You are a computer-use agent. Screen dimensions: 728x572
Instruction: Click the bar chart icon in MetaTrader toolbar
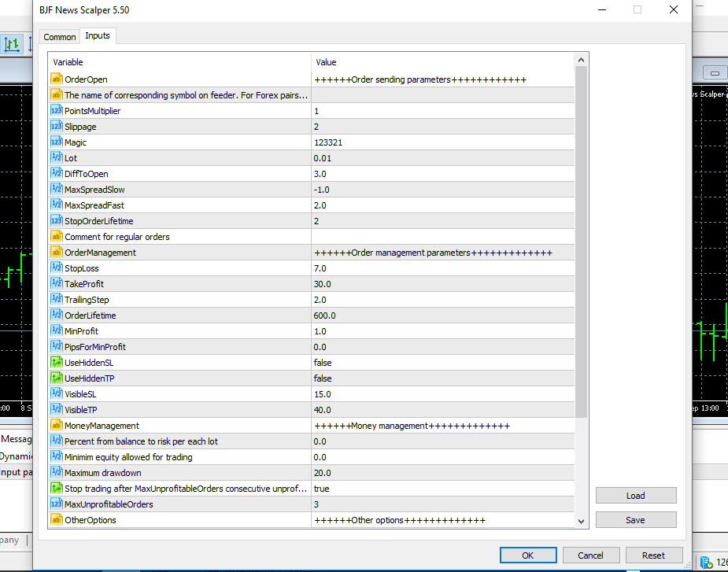coord(12,44)
